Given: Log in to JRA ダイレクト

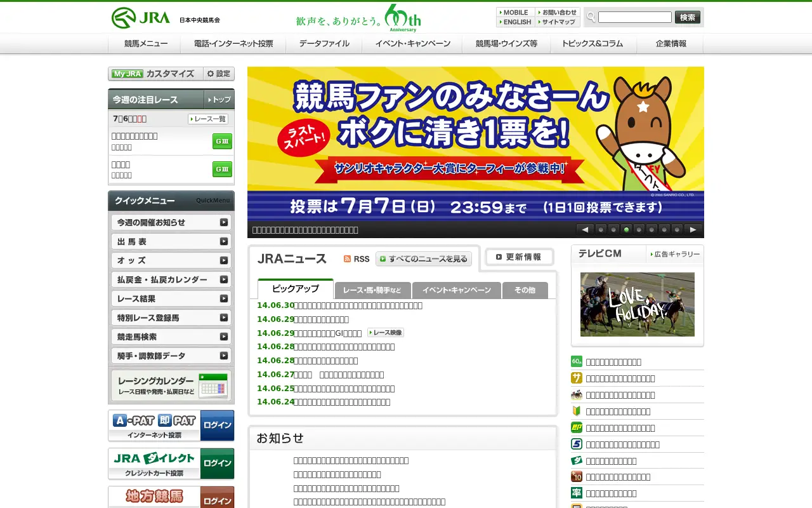Looking at the screenshot, I should 217,464.
